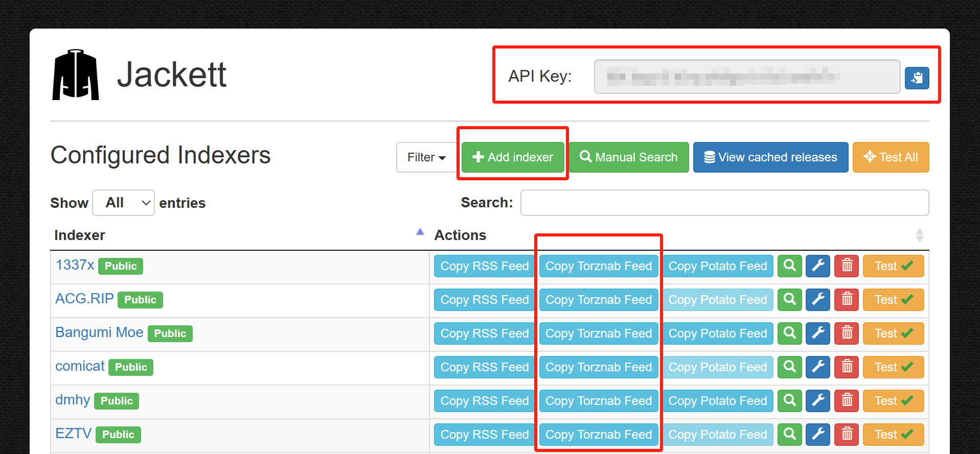The height and width of the screenshot is (454, 980).
Task: Delete EZTV indexer trash icon
Action: [x=847, y=435]
